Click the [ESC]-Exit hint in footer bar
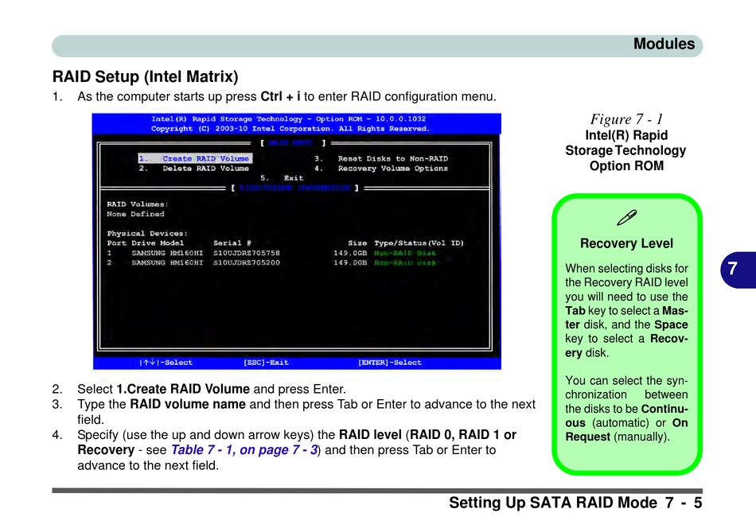This screenshot has height=532, width=756. pos(266,363)
